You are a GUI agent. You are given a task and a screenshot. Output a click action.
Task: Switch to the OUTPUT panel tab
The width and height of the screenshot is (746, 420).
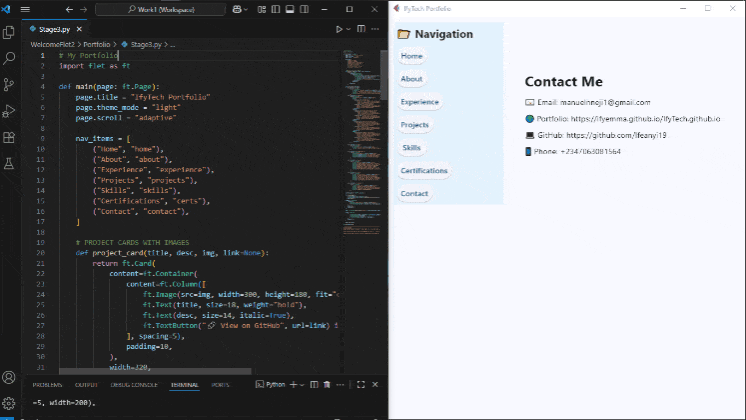tap(86, 385)
